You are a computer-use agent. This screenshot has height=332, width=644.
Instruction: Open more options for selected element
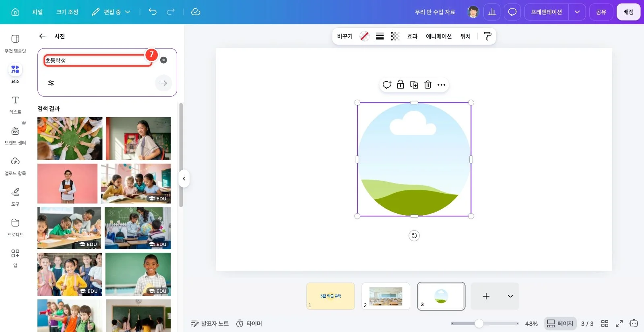[x=442, y=85]
